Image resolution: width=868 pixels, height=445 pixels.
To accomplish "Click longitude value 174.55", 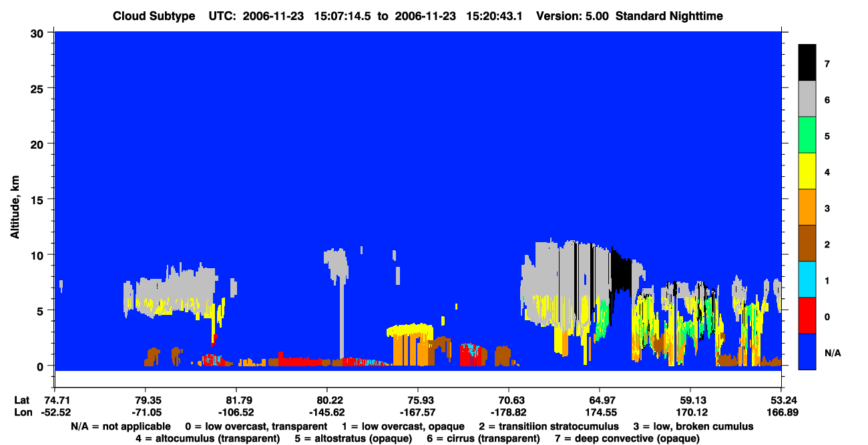I will (x=600, y=412).
